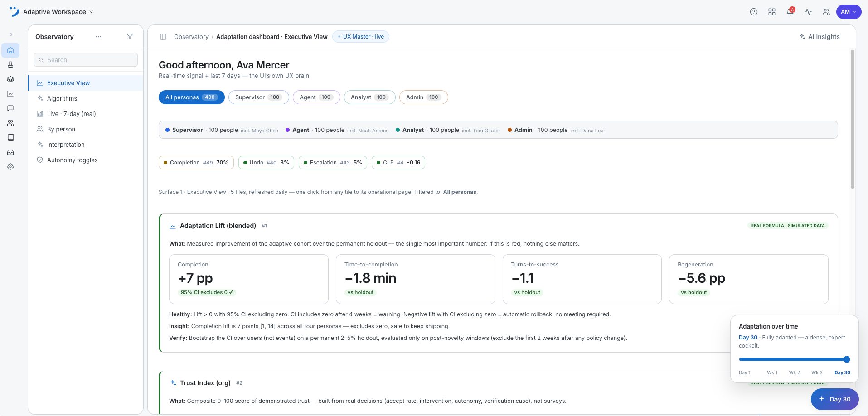Open the inbox tray icon in left rail

point(10,152)
